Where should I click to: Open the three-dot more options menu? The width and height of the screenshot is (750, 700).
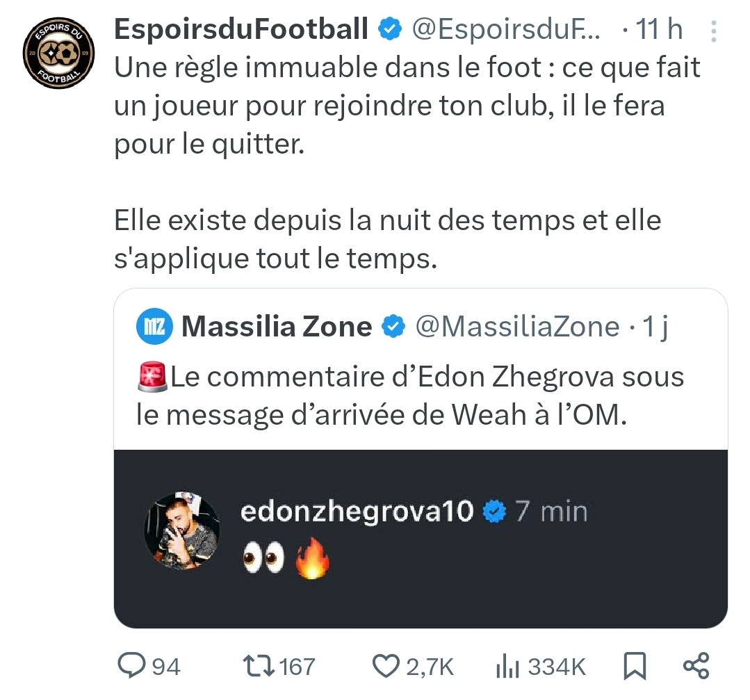pos(714,31)
